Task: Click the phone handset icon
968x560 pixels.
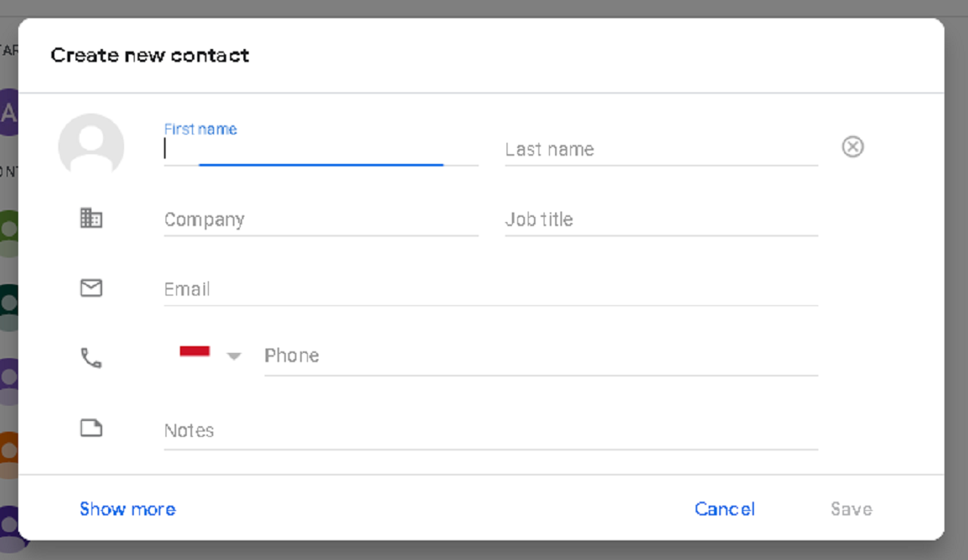Action: 91,357
